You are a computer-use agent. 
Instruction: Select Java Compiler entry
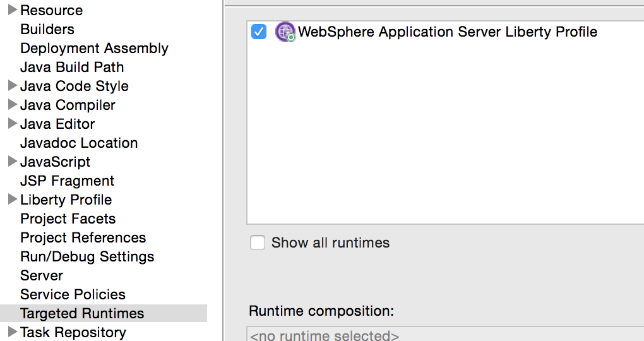(x=68, y=105)
